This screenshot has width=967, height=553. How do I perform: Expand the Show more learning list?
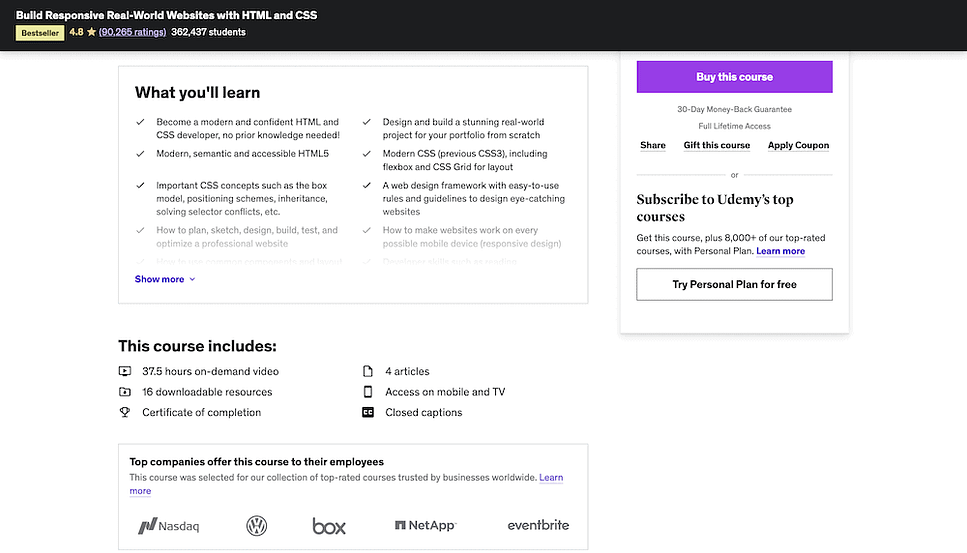165,279
